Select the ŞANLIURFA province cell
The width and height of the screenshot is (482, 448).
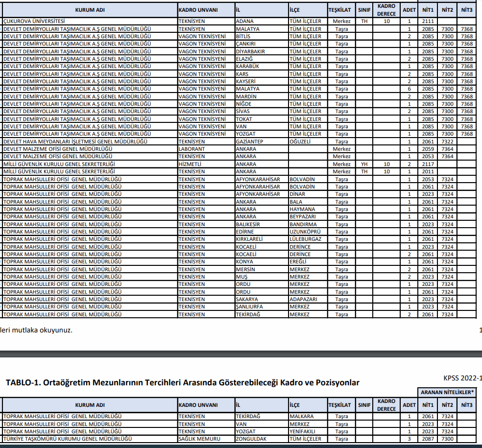coord(262,307)
